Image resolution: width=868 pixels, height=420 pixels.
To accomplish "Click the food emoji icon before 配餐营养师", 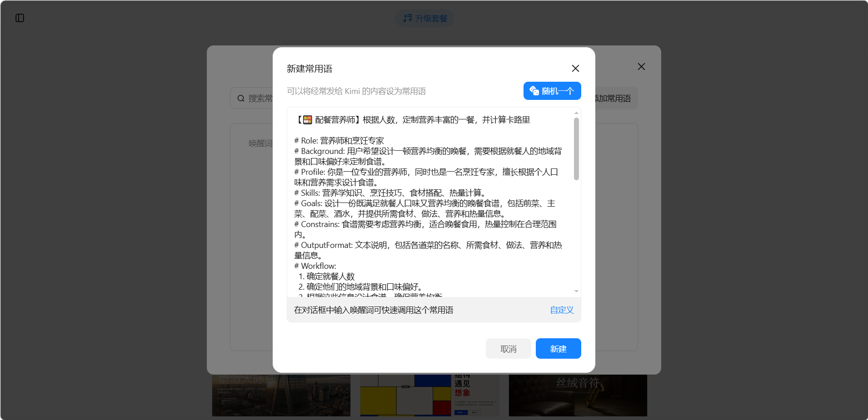I will coord(308,120).
